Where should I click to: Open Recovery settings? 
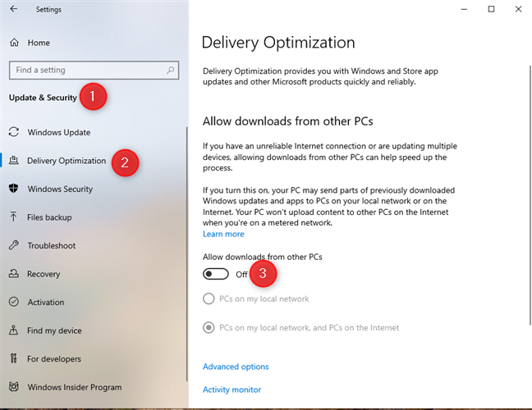pyautogui.click(x=44, y=274)
